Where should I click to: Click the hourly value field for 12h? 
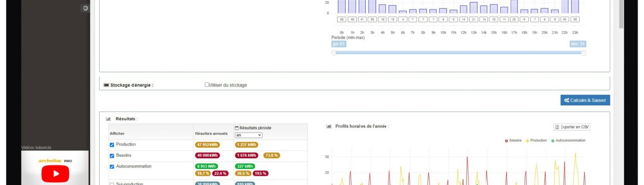click(x=463, y=20)
